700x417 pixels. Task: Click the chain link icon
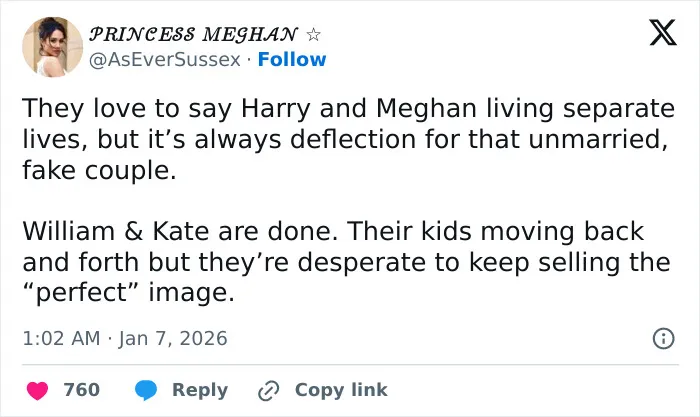(x=269, y=391)
